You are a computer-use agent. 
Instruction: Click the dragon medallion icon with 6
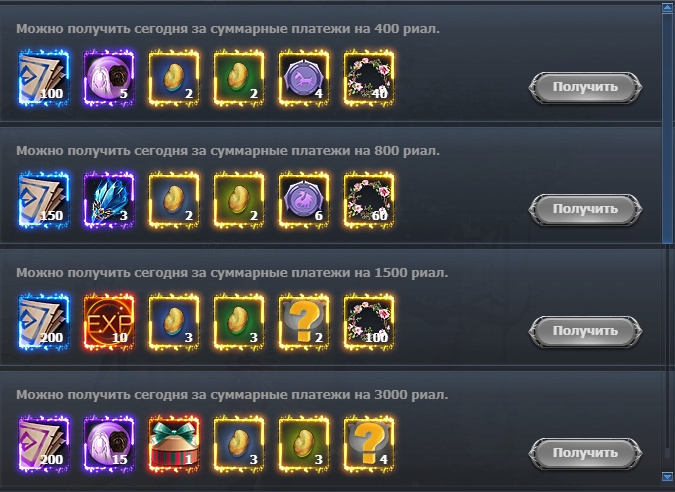304,200
